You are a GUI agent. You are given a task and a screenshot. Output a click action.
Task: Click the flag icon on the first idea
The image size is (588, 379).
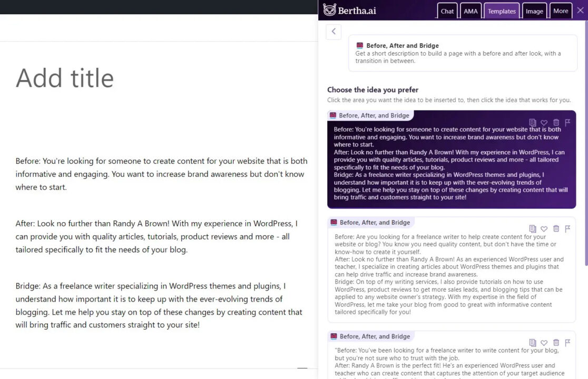pos(567,123)
